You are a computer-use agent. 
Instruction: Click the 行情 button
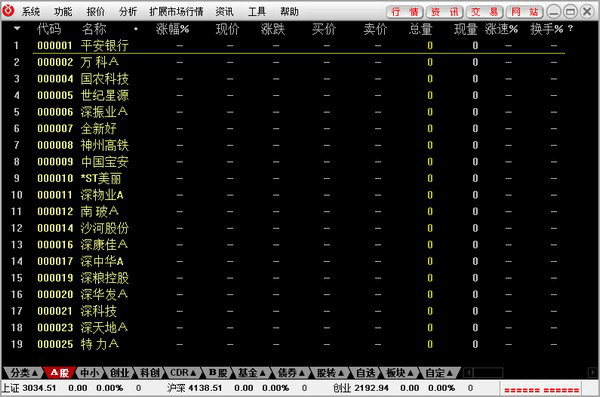pyautogui.click(x=404, y=12)
